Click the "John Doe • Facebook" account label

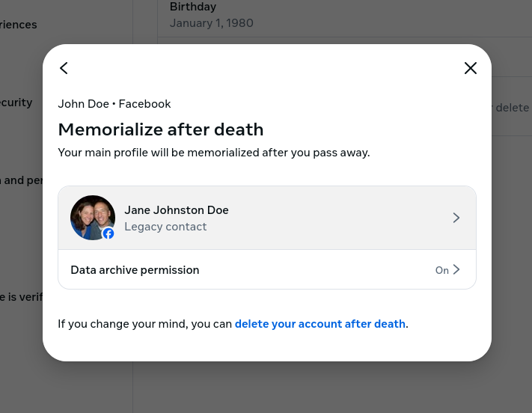(x=114, y=104)
